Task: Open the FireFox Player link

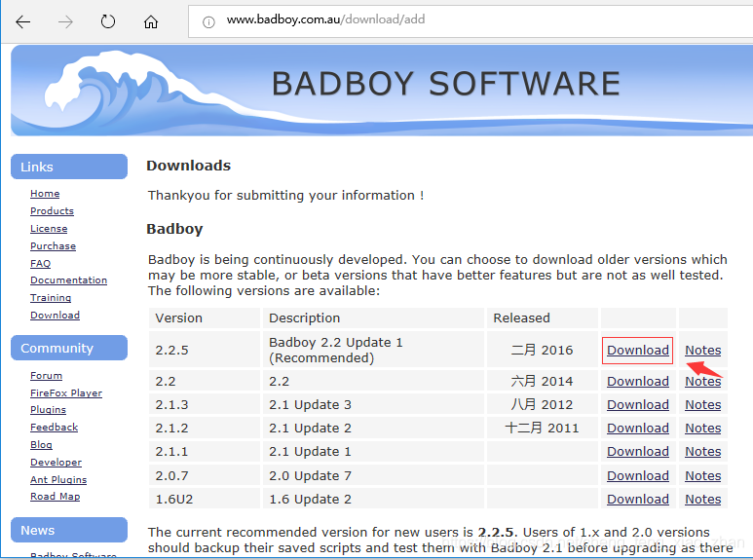Action: (66, 392)
